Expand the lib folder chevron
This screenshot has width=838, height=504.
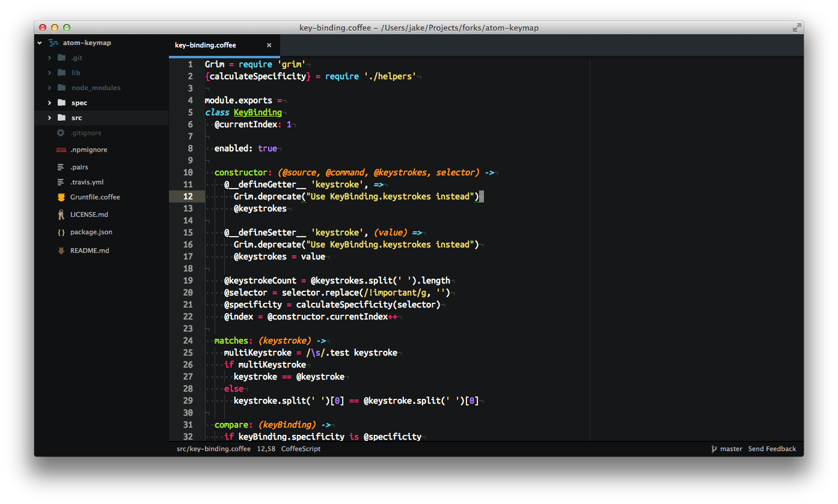(50, 73)
